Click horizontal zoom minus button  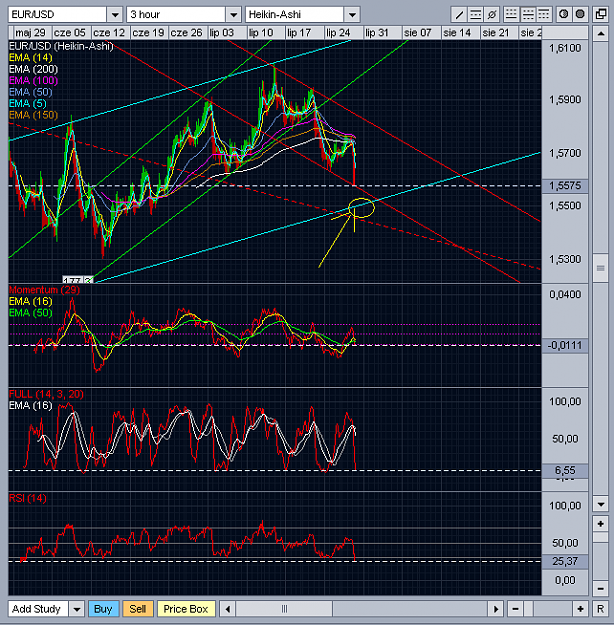click(515, 609)
